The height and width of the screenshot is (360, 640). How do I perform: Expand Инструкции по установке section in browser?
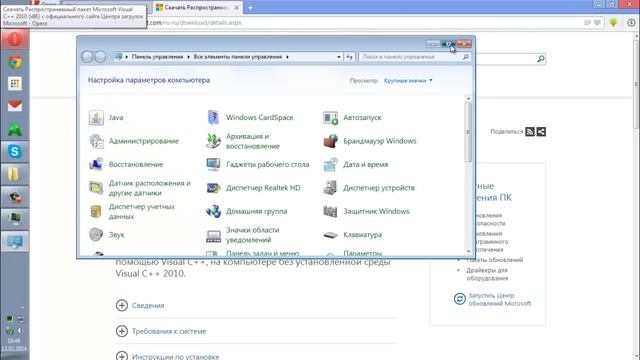tap(122, 356)
